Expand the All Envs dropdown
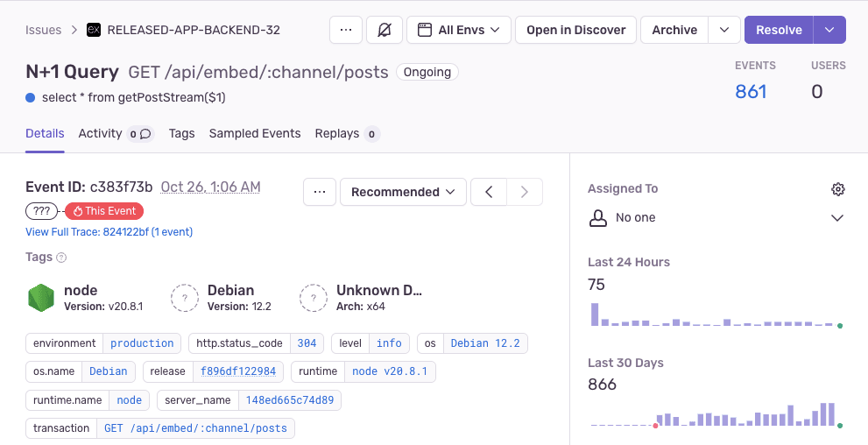This screenshot has height=445, width=868. 459,30
